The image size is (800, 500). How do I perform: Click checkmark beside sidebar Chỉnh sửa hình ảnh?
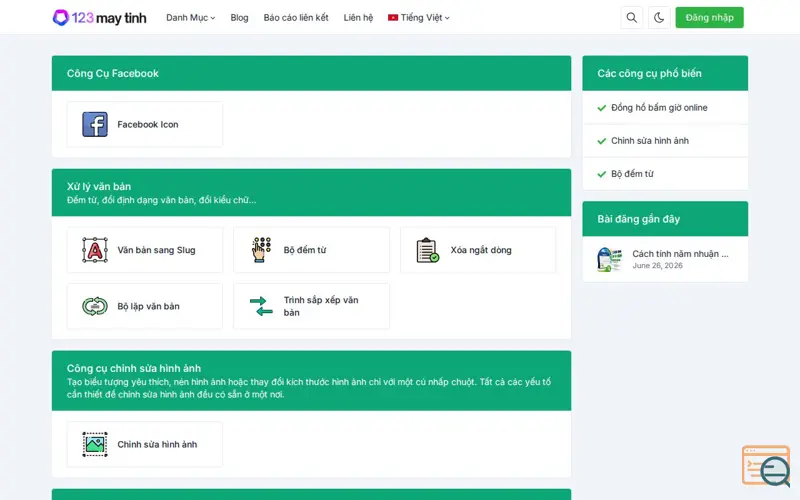[x=602, y=141]
